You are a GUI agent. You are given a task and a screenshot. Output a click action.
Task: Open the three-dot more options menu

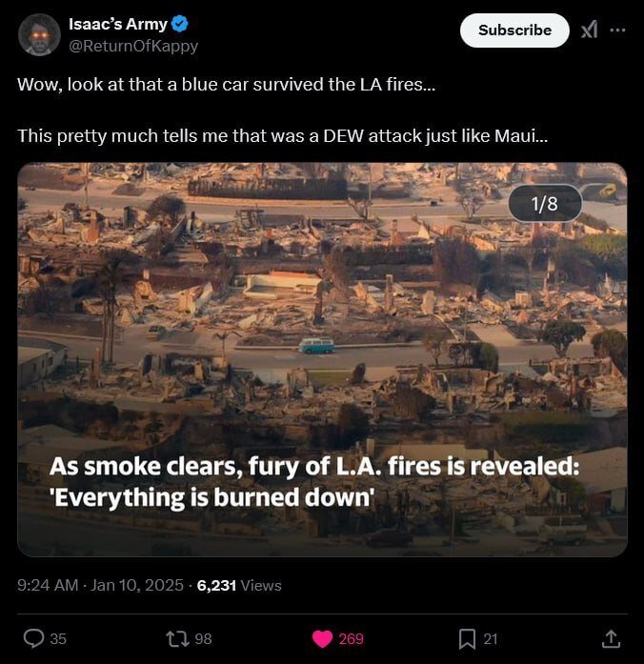click(618, 30)
